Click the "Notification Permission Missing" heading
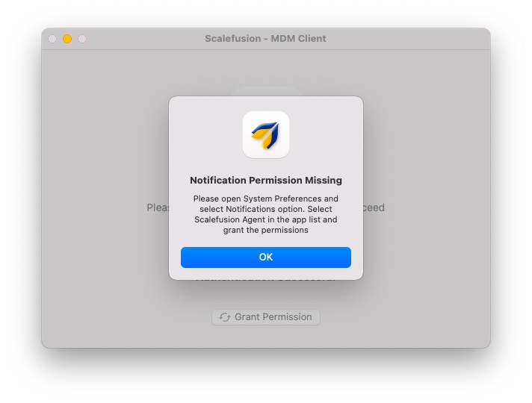This screenshot has width=532, height=403. point(266,181)
